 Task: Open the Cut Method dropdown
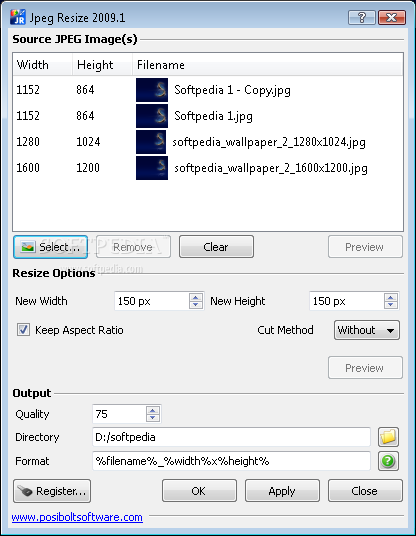[366, 330]
